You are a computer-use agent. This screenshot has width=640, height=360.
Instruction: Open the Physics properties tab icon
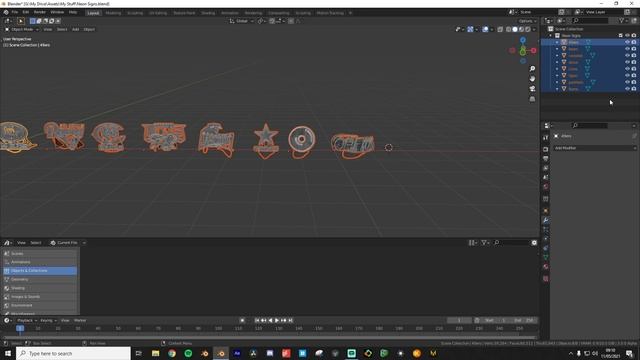pyautogui.click(x=546, y=239)
